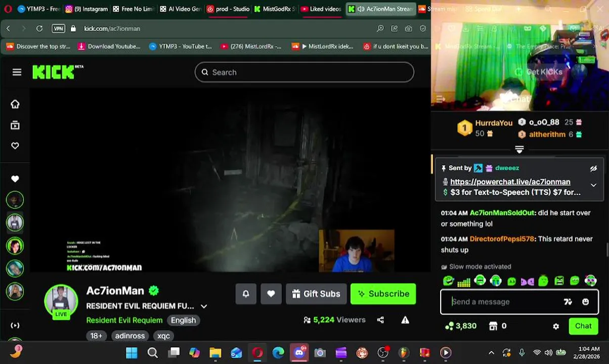
Task: Open Browse in the Kick sidebar
Action: coord(15,125)
